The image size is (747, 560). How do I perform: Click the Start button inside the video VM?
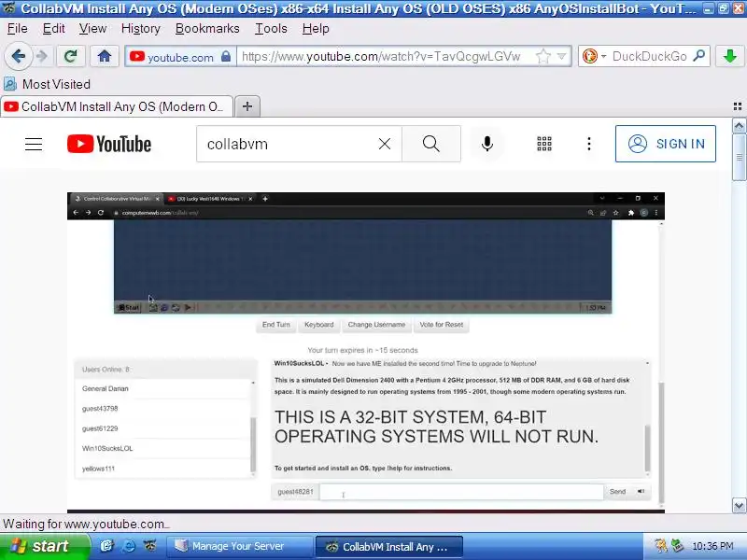pyautogui.click(x=129, y=308)
